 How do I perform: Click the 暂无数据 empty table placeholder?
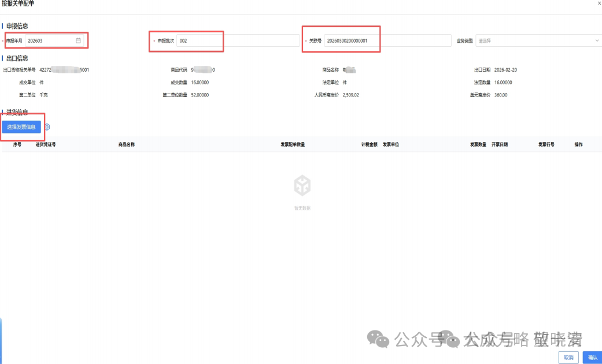tap(302, 193)
